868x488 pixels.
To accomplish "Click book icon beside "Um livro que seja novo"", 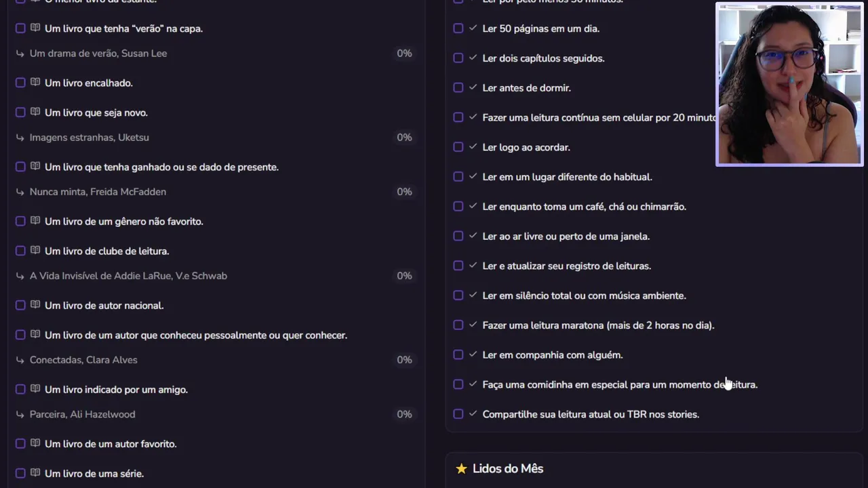I will point(35,113).
